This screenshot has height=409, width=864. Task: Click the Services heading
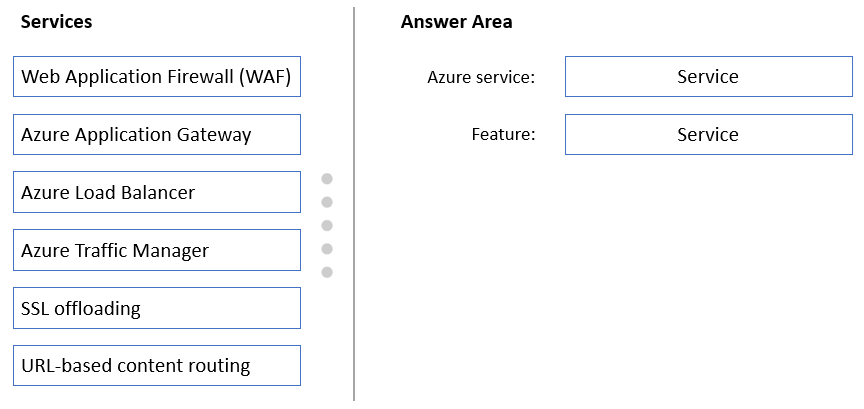(56, 21)
